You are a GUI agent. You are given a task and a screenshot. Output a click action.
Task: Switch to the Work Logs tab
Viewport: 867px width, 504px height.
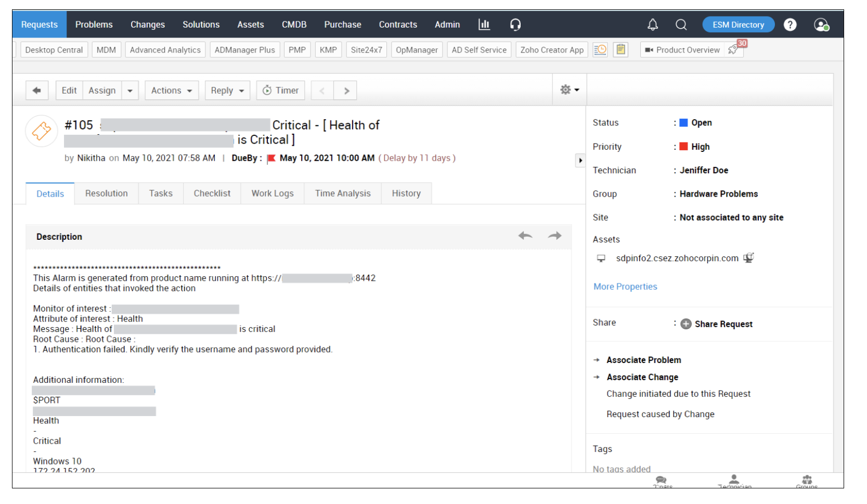coord(273,193)
